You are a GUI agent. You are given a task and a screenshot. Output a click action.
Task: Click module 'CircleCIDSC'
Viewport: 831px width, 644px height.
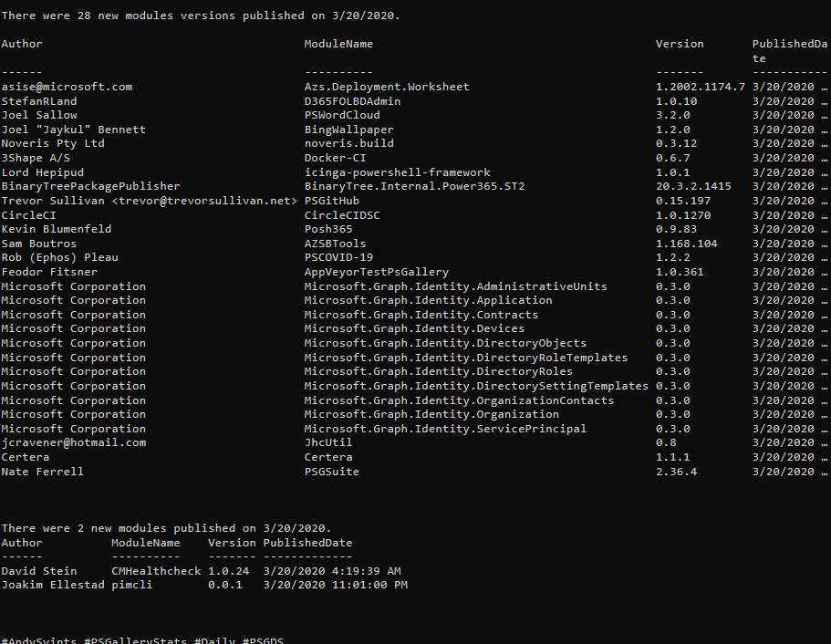point(342,215)
